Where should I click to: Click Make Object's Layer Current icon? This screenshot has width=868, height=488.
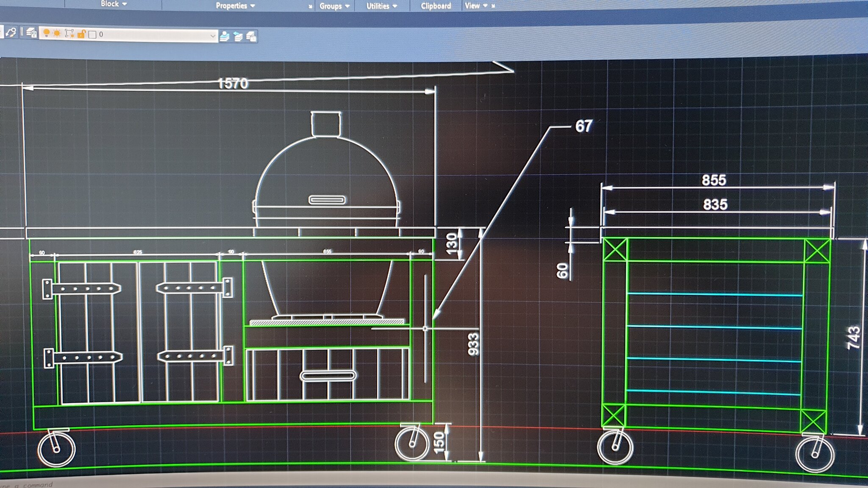pyautogui.click(x=225, y=36)
